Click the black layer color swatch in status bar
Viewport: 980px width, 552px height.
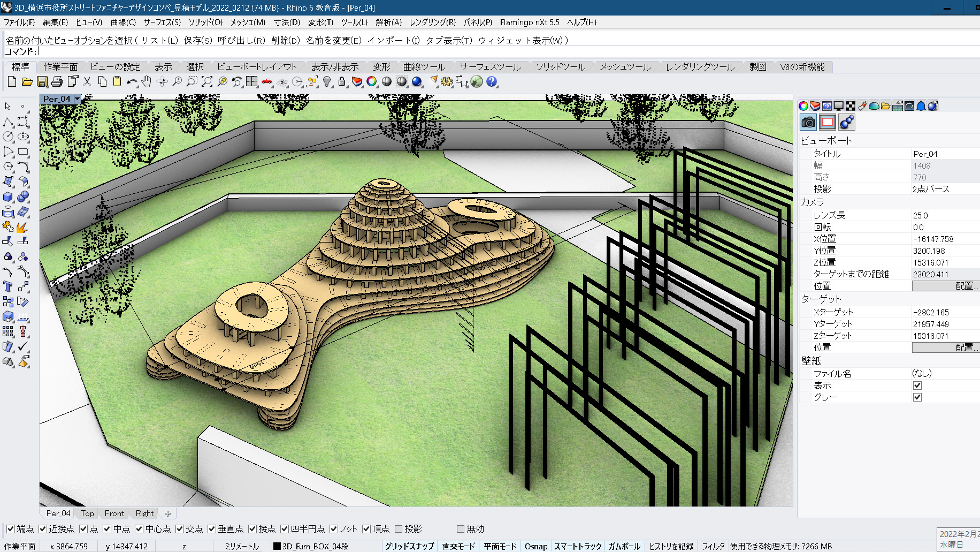[x=277, y=546]
